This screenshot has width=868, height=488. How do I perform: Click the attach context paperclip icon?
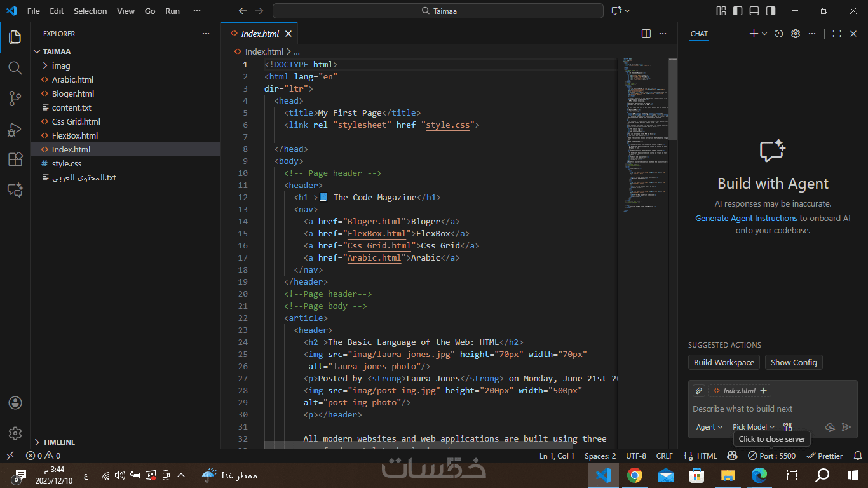[x=698, y=391]
